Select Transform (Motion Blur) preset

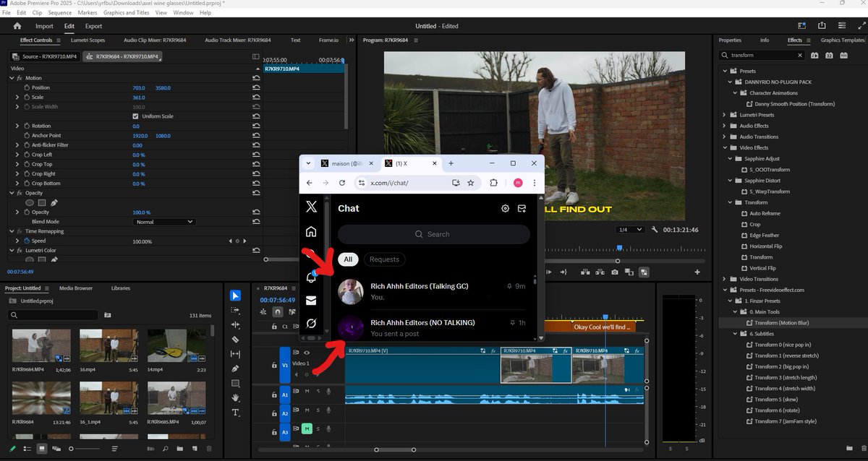coord(783,323)
